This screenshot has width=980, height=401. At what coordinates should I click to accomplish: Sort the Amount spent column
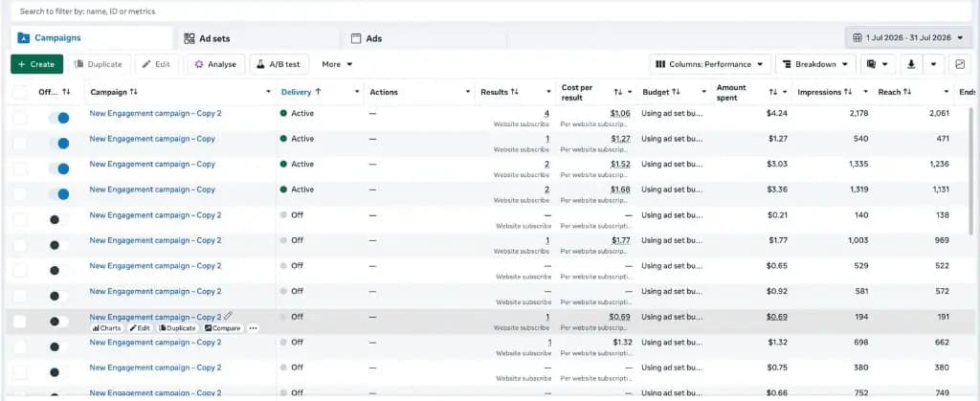click(773, 92)
